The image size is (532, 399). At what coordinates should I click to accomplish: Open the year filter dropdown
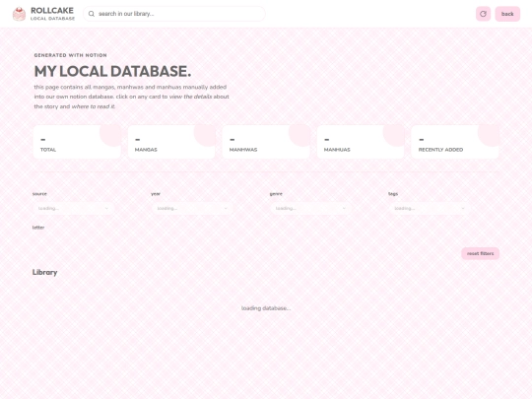192,208
